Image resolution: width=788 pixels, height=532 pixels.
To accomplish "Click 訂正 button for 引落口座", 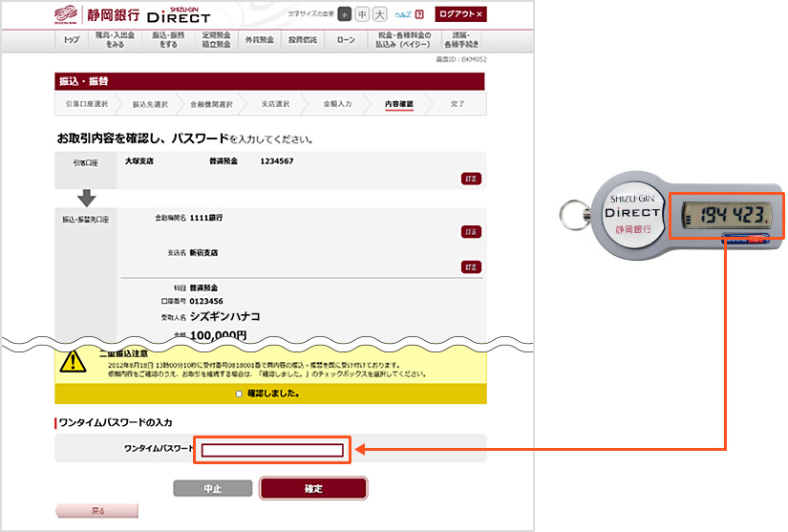I will pos(471,179).
